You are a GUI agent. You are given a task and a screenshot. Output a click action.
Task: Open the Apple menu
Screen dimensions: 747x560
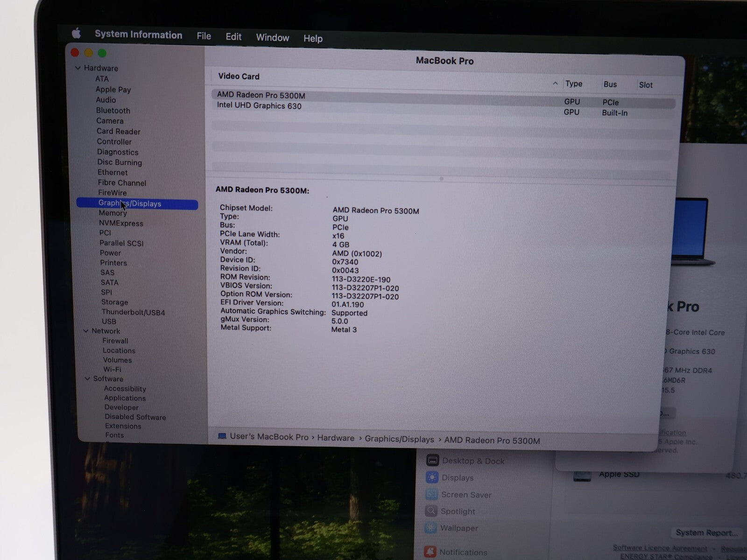coord(76,33)
